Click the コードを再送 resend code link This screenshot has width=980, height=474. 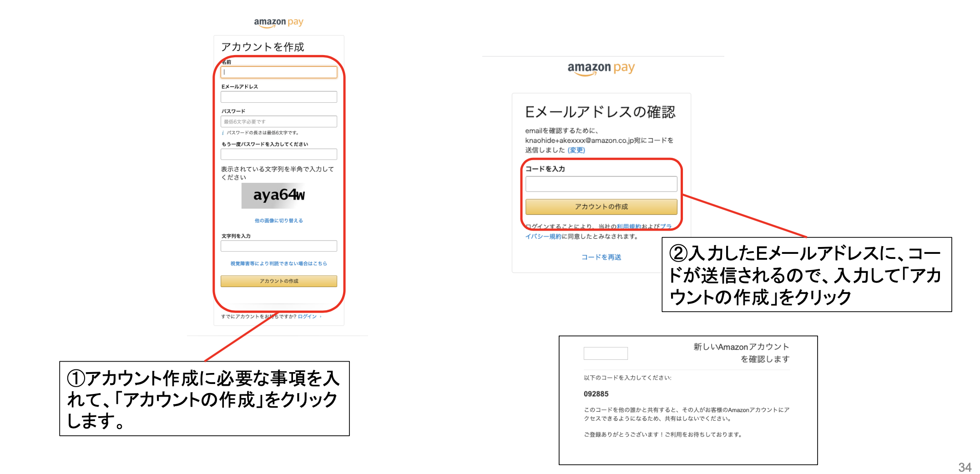tap(601, 257)
